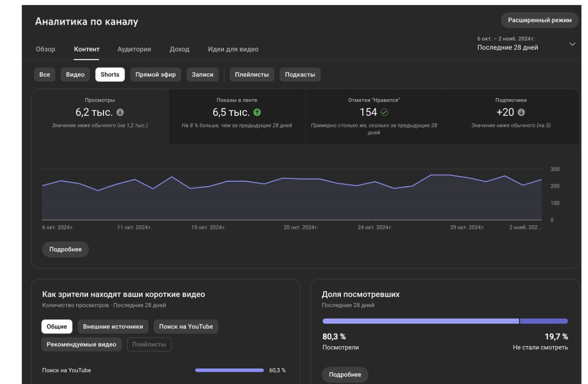Click the 15 окт. 2024 г. axis label
This screenshot has width=588, height=384.
[x=208, y=227]
